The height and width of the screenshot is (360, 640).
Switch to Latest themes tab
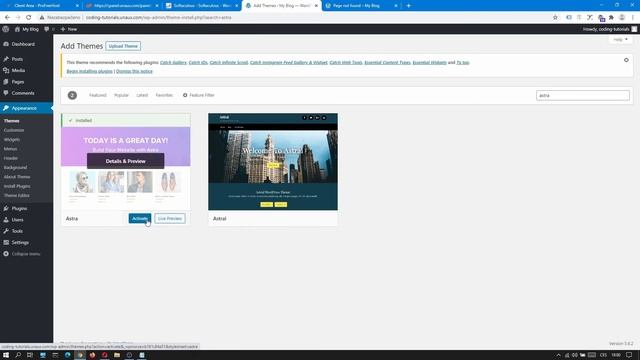(142, 95)
